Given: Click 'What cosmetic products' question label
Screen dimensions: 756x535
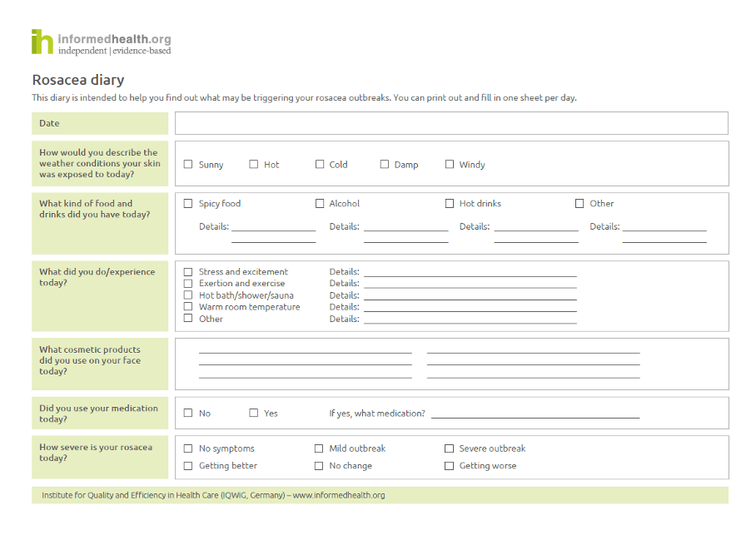Looking at the screenshot, I should pyautogui.click(x=90, y=360).
